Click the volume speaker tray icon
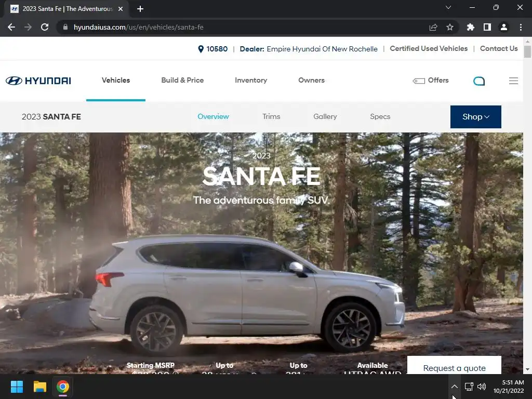 point(482,387)
